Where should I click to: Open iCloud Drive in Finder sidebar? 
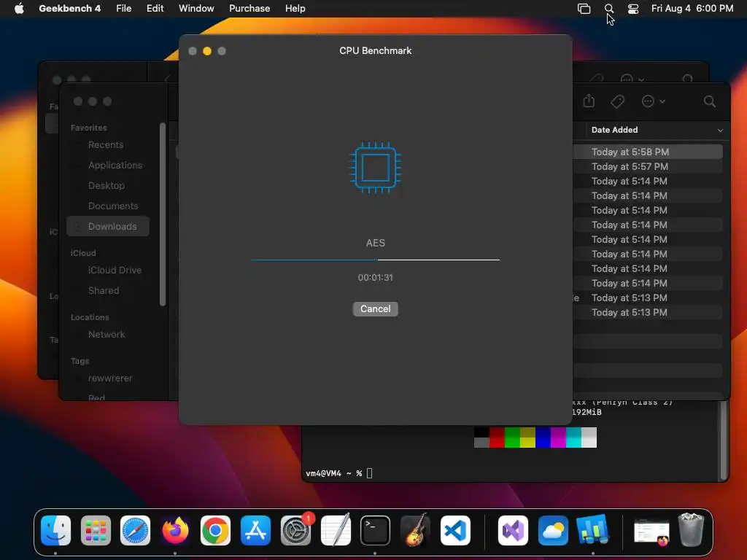[x=115, y=270]
